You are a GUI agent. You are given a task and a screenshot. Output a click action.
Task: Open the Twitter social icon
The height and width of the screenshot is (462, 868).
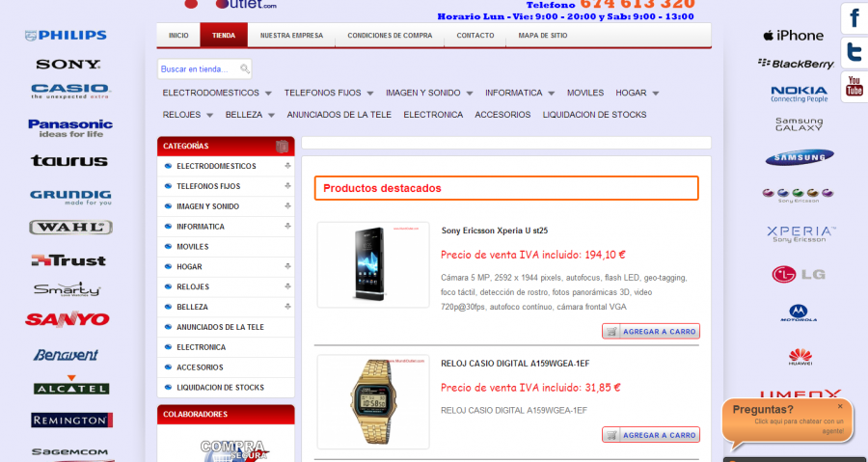[854, 53]
